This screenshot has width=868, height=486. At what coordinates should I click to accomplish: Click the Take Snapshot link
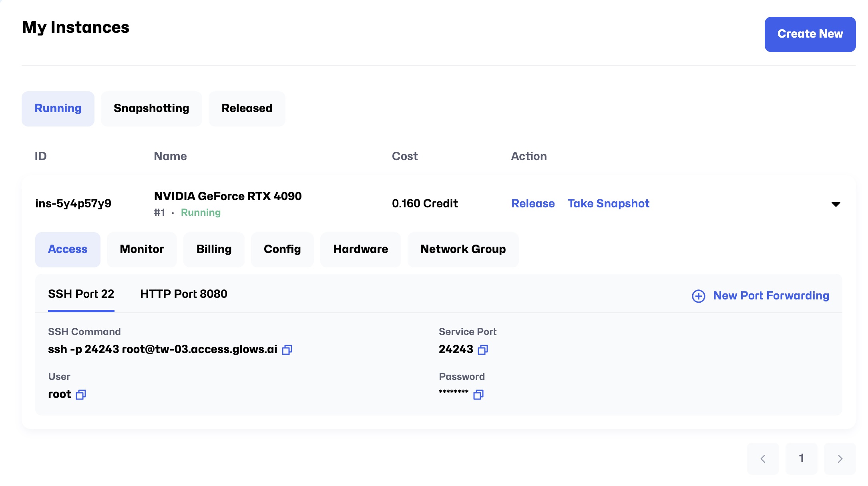608,204
